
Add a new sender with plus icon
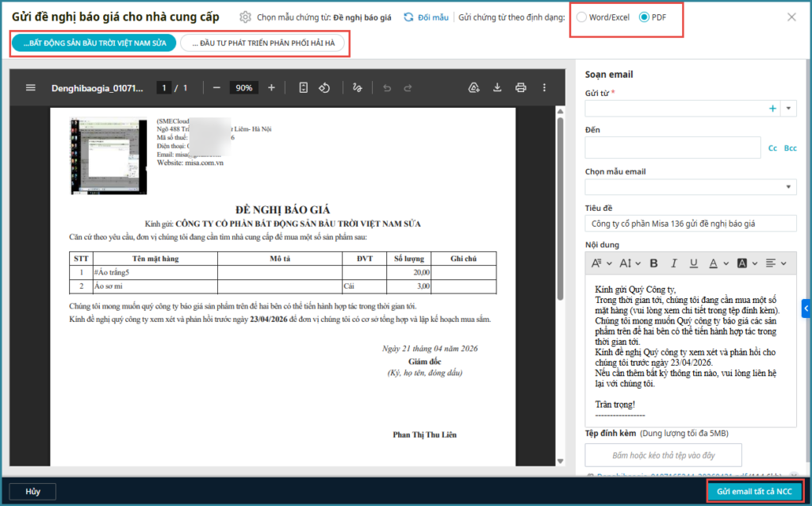pos(772,109)
